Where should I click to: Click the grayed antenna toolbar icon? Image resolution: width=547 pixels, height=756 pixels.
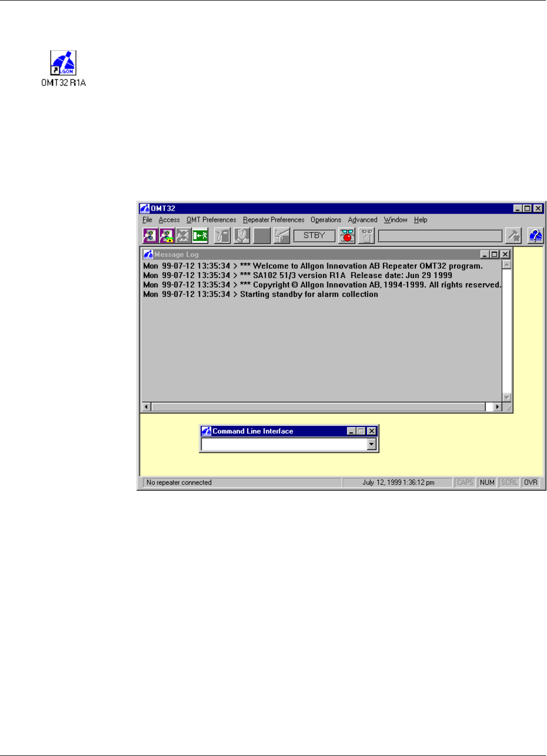click(x=281, y=235)
